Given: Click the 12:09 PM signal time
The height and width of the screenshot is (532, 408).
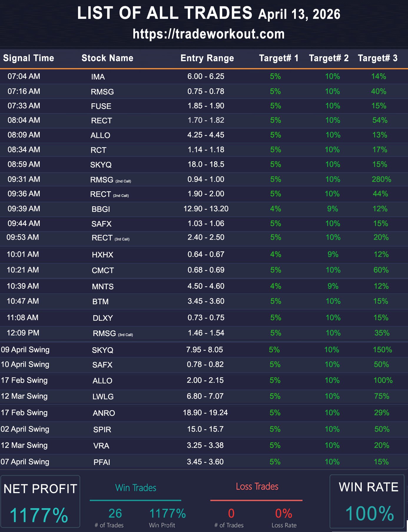Looking at the screenshot, I should (23, 333).
